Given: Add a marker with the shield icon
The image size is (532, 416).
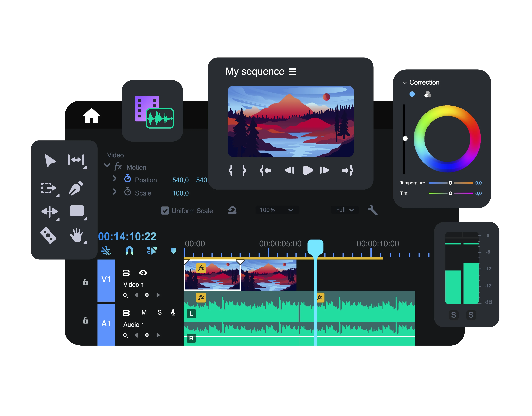Looking at the screenshot, I should [173, 251].
